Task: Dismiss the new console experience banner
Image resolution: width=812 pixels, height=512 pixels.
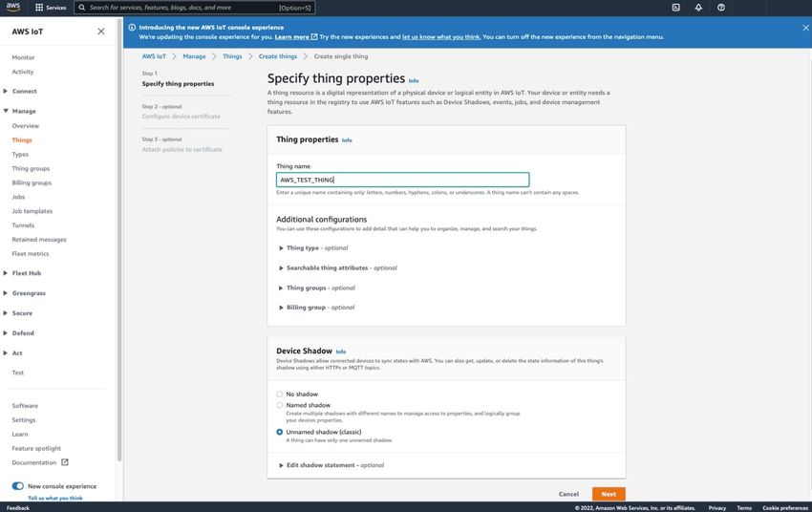Action: point(805,28)
